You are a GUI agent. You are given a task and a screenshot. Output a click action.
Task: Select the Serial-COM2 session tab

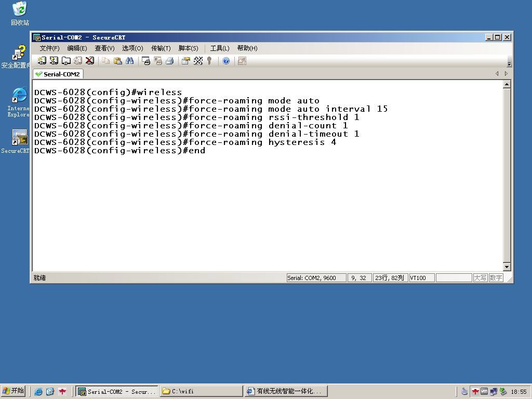[x=58, y=74]
